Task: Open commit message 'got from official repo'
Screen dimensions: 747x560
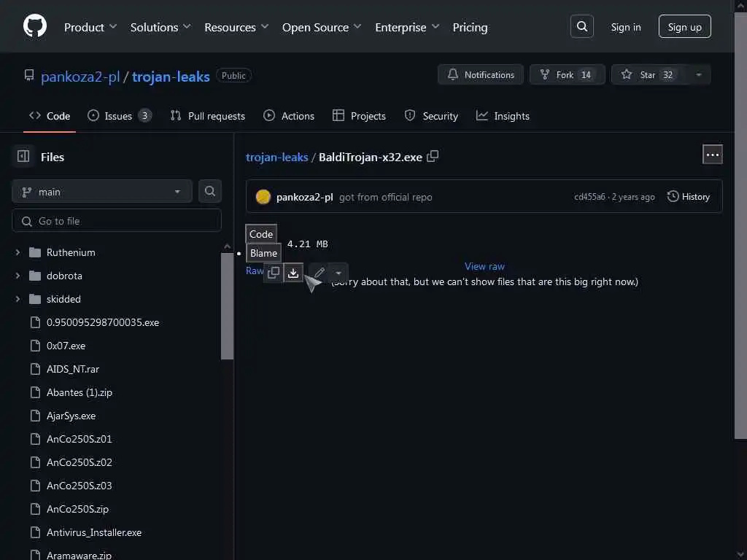Action: (x=385, y=197)
